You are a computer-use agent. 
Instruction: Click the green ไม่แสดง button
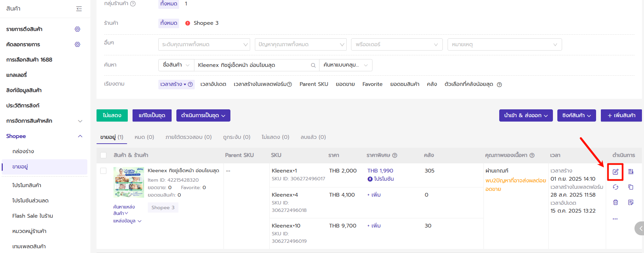coord(112,115)
